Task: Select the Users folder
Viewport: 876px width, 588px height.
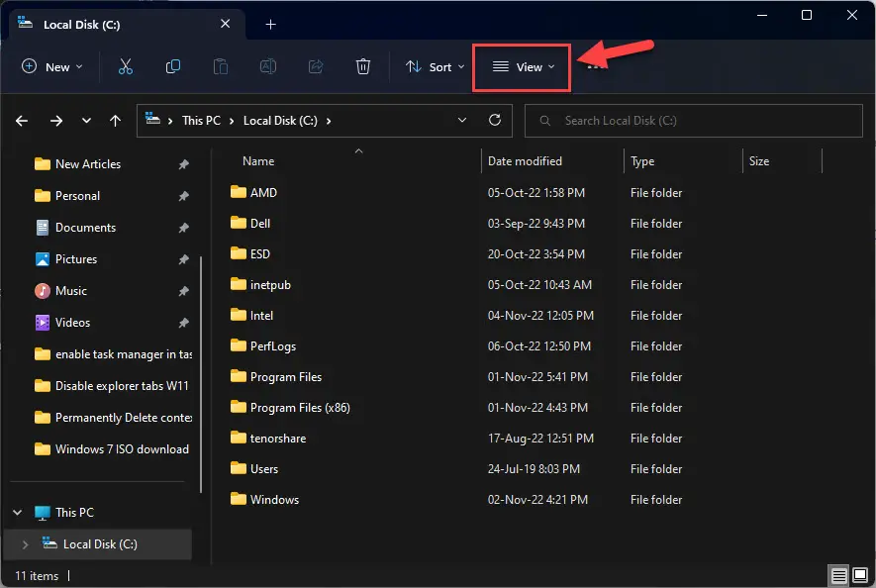Action: click(253, 469)
